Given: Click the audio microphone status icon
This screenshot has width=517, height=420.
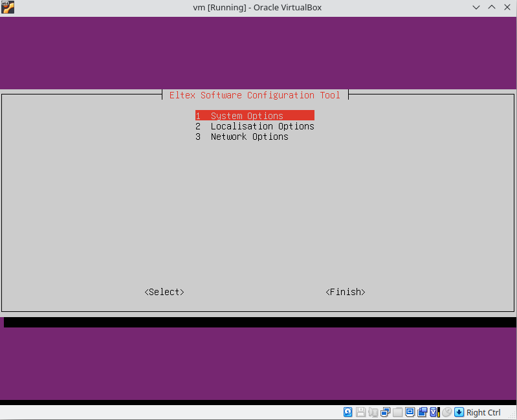Looking at the screenshot, I should [x=373, y=412].
